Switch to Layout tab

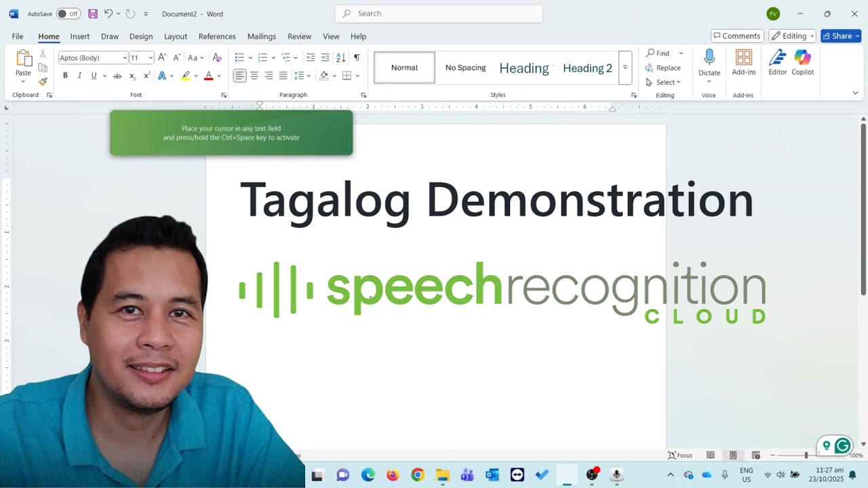(x=176, y=37)
